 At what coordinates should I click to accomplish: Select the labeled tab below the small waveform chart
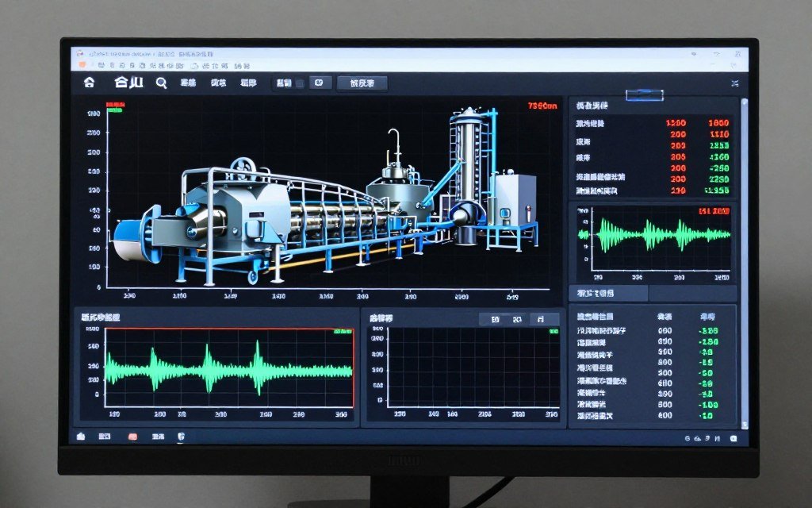coord(608,294)
